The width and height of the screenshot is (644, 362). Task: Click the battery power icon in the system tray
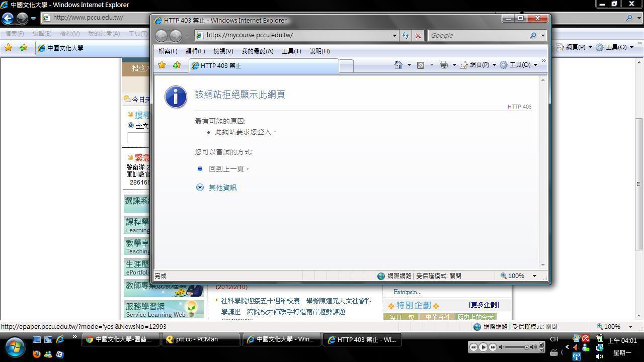599,339
